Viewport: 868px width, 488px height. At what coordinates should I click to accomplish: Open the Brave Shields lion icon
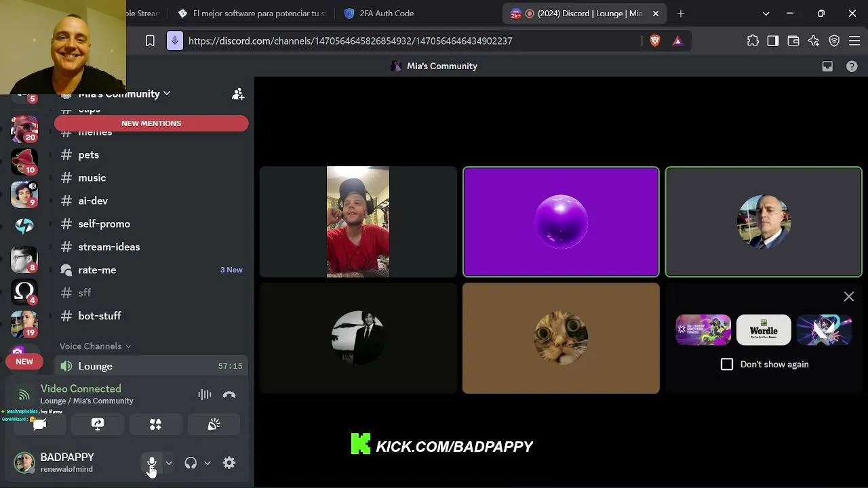pos(655,41)
